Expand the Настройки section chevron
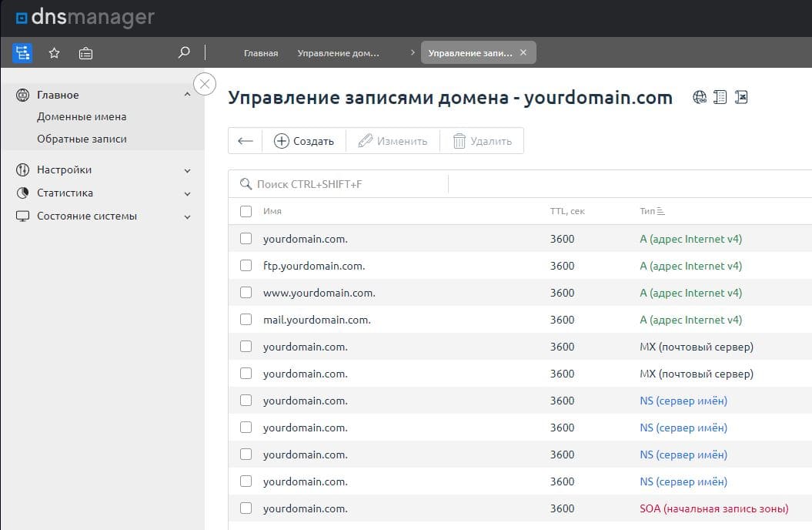812x530 pixels. (188, 170)
